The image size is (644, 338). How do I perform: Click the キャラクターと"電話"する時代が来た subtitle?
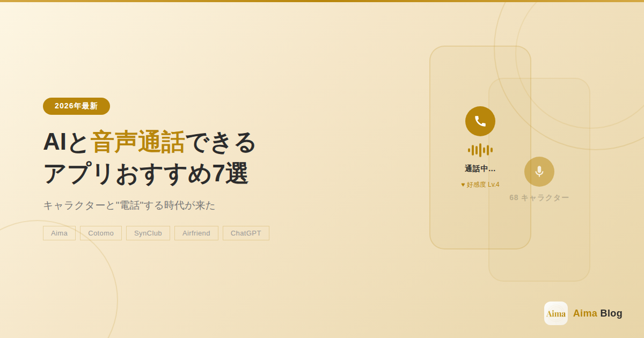tap(129, 205)
